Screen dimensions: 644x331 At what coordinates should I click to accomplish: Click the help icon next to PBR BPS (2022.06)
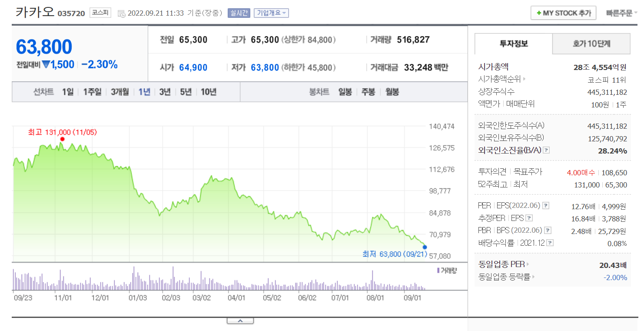pyautogui.click(x=548, y=231)
